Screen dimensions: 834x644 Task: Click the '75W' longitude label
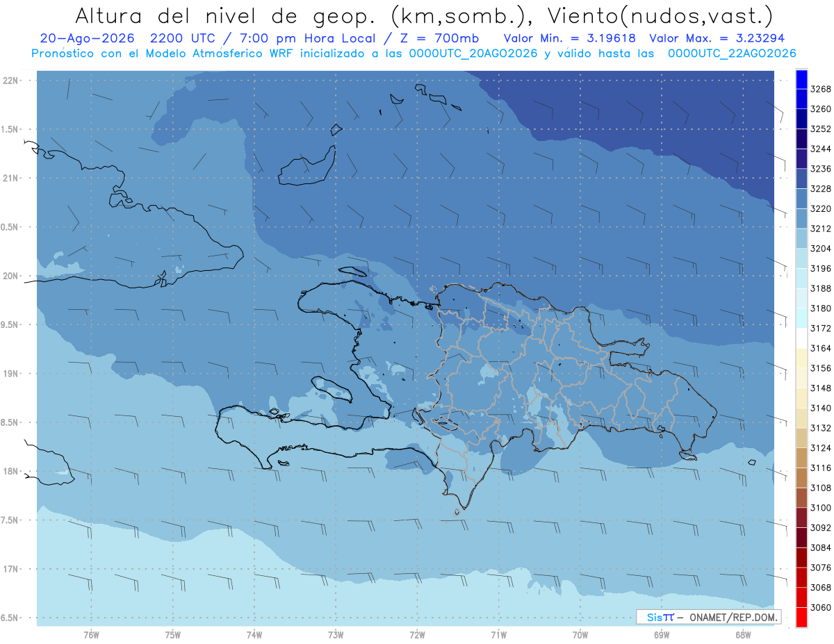tap(173, 635)
